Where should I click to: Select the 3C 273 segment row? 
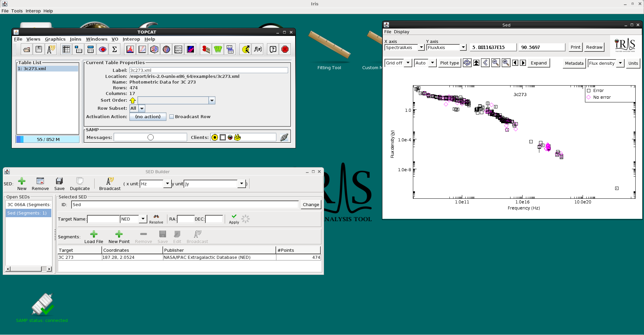click(x=189, y=257)
